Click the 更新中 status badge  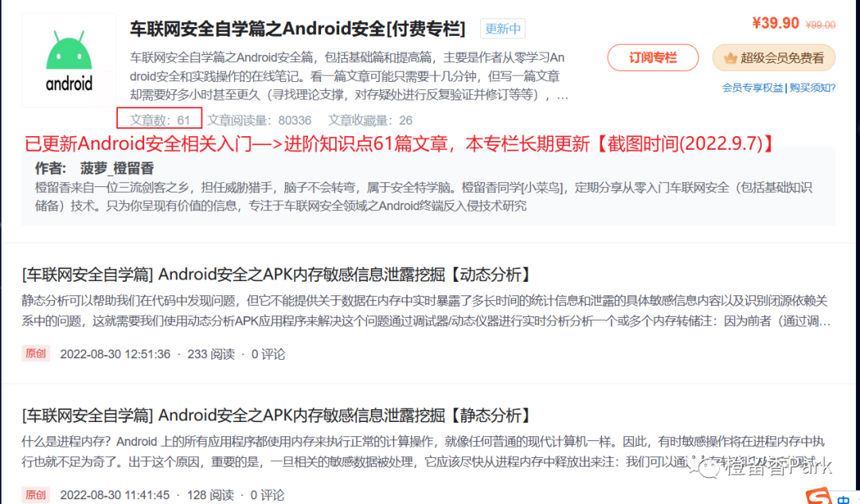tap(502, 28)
